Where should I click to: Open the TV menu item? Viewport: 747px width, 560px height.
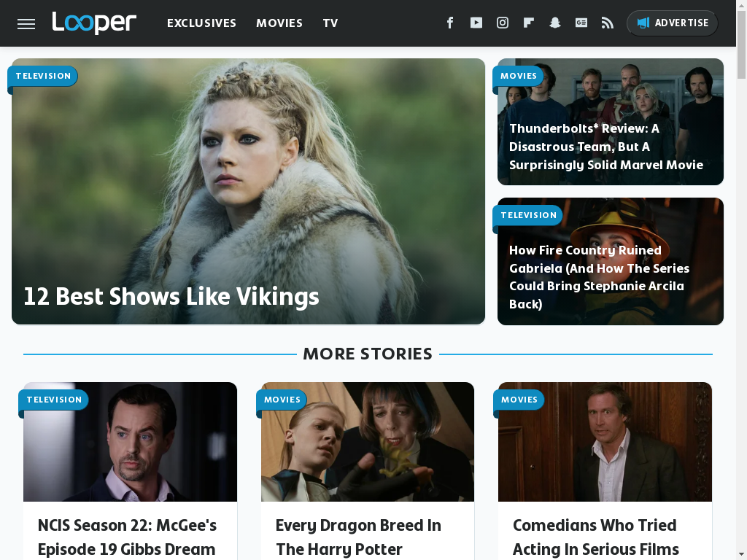pyautogui.click(x=330, y=23)
